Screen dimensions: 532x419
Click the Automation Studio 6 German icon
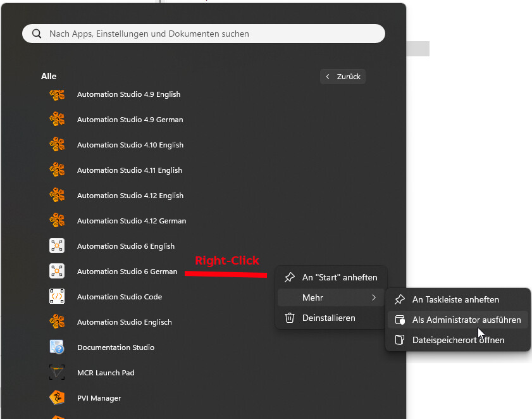(x=57, y=272)
